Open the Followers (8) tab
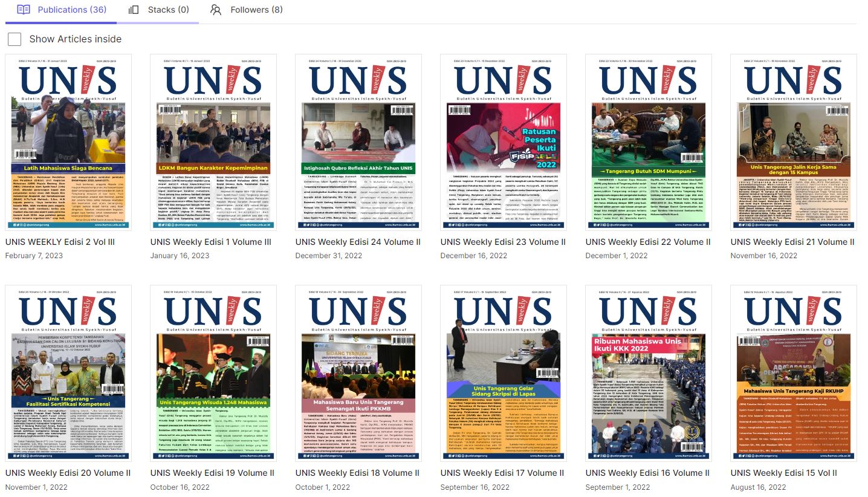The image size is (868, 497). click(256, 10)
